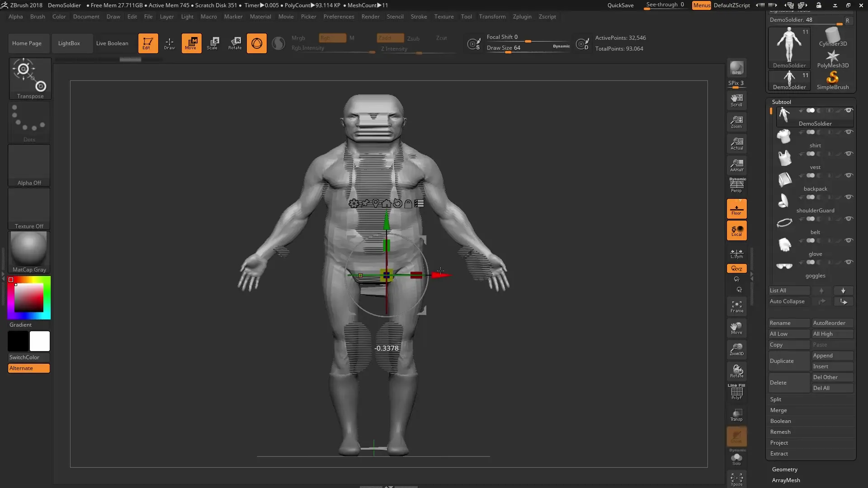
Task: Toggle the Floor grid icon
Action: (736, 209)
